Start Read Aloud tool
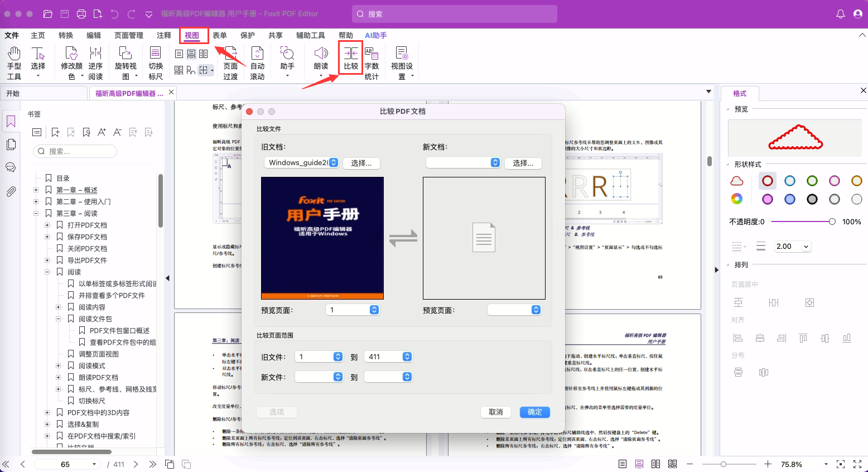This screenshot has height=472, width=868. [321, 62]
